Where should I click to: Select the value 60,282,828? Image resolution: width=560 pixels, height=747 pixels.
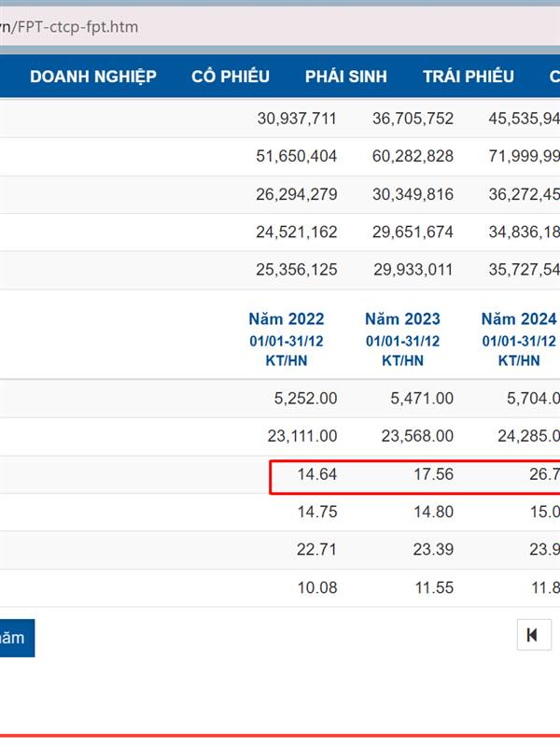point(413,156)
